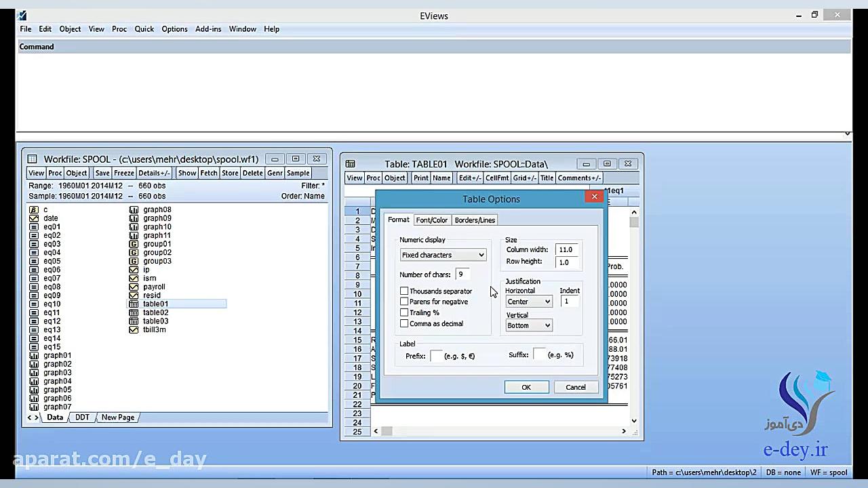Open the Quick menu

(144, 28)
